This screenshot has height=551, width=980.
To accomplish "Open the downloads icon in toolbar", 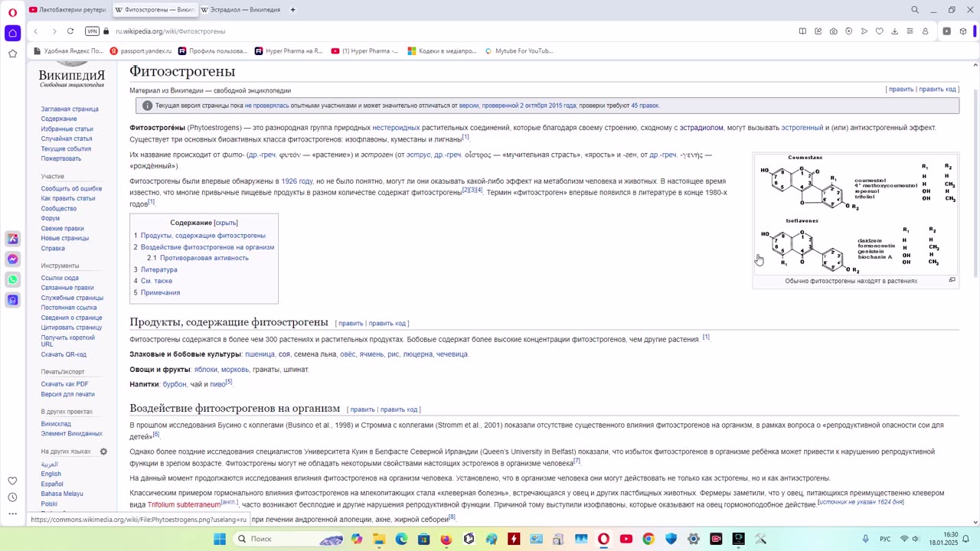I will pos(894,31).
